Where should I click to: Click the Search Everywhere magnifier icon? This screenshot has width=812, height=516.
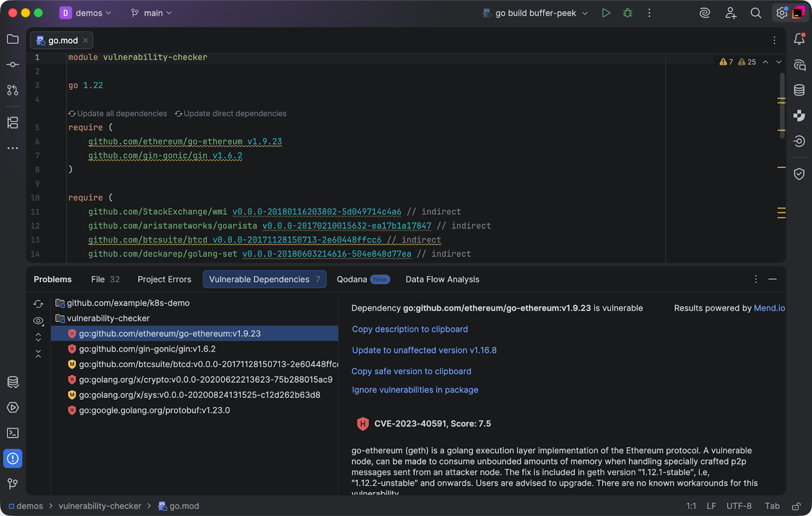[x=756, y=13]
